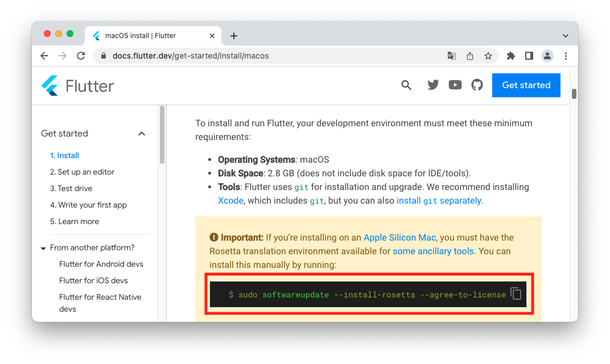This screenshot has width=610, height=364.
Task: Follow the Xcode link
Action: click(x=230, y=201)
